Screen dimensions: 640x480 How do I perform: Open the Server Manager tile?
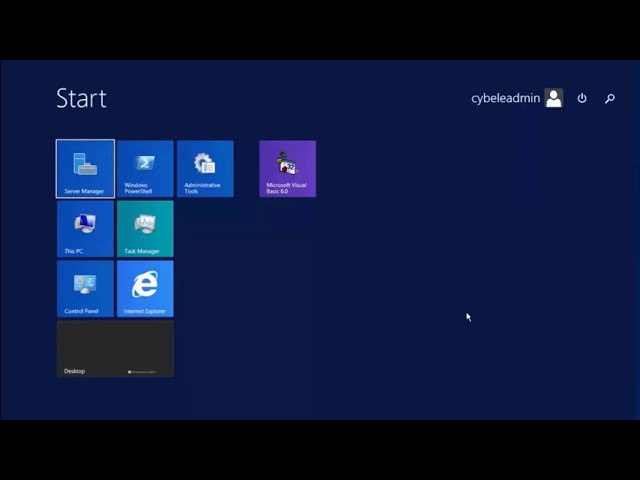click(x=85, y=169)
